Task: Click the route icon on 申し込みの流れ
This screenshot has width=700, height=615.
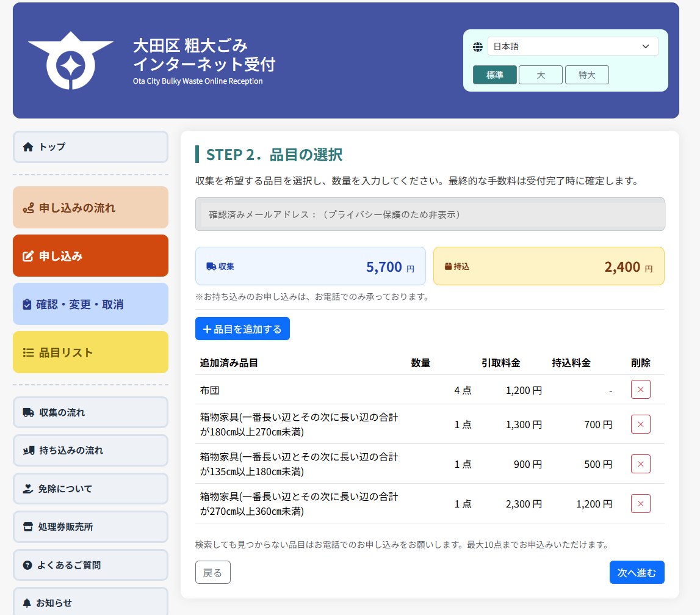Action: point(28,208)
